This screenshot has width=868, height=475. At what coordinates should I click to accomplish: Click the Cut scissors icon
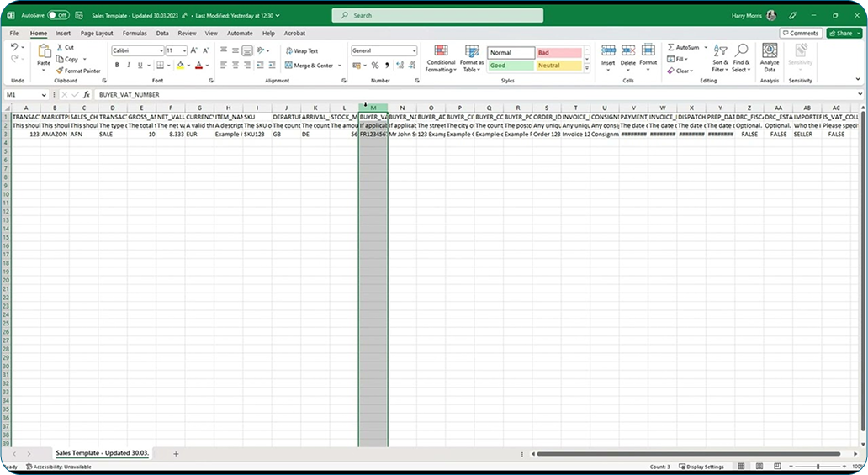[59, 48]
